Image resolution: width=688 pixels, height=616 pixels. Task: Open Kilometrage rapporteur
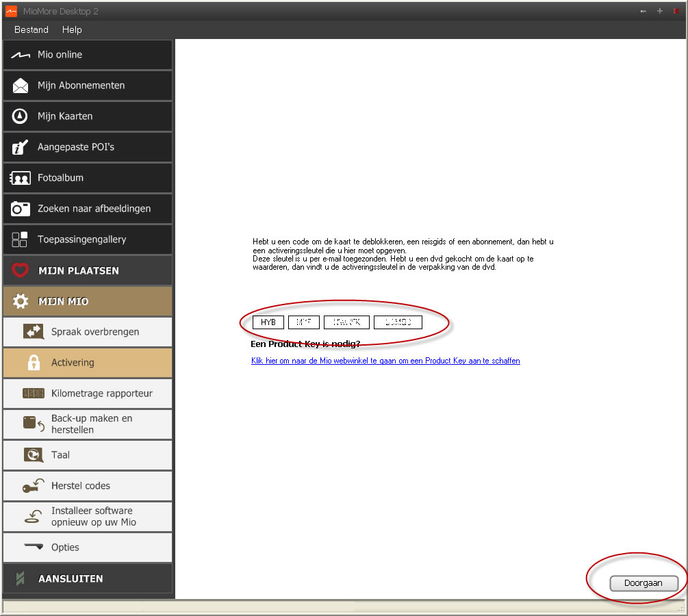pyautogui.click(x=88, y=393)
